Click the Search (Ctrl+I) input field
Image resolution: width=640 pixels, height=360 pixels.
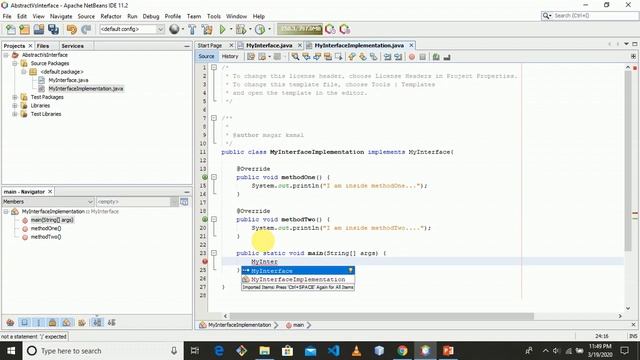coord(595,16)
